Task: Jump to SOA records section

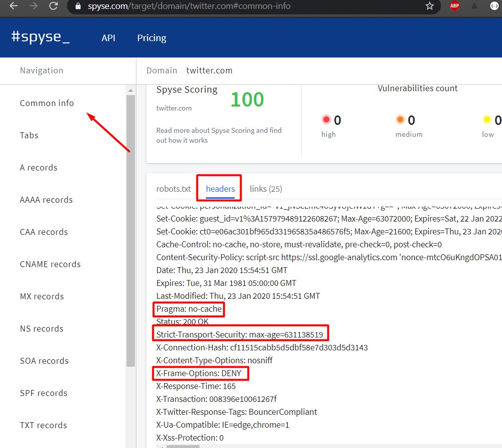Action: [x=44, y=361]
